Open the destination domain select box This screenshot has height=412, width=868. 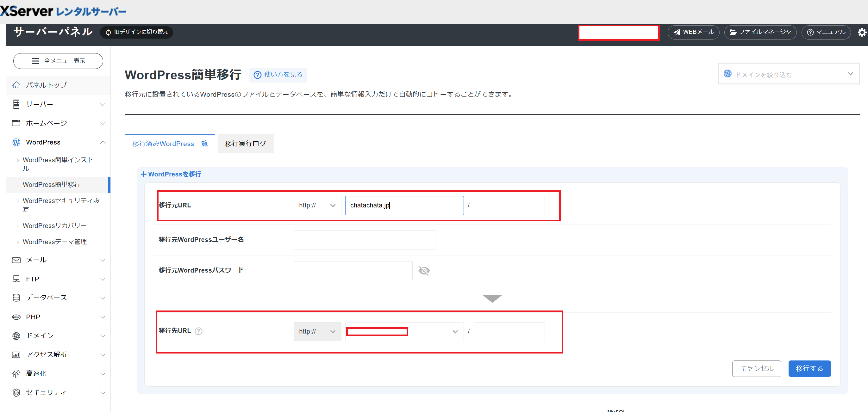pos(404,332)
